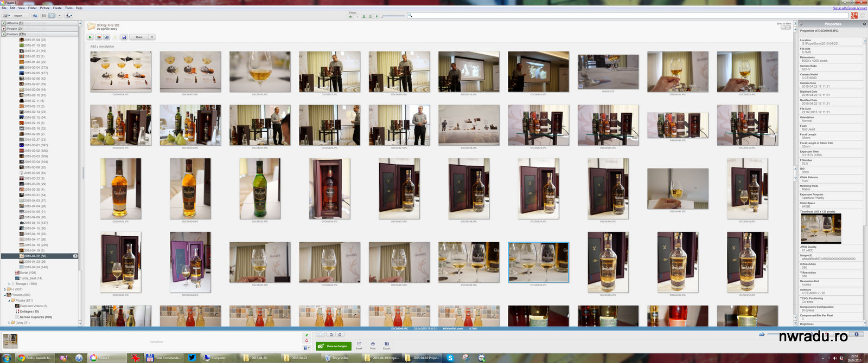This screenshot has height=363, width=868.
Task: Click Sign in with Google Account link
Action: click(850, 8)
